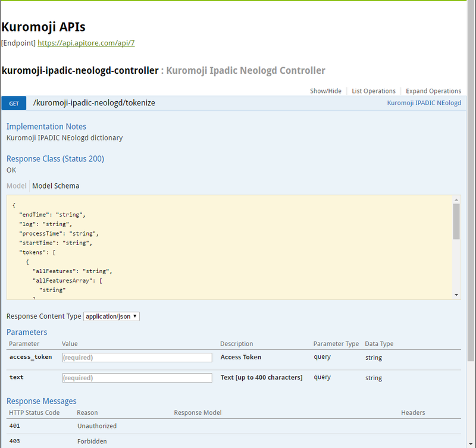Click the 'Data Type' column header
This screenshot has width=476, height=448.
pyautogui.click(x=379, y=344)
